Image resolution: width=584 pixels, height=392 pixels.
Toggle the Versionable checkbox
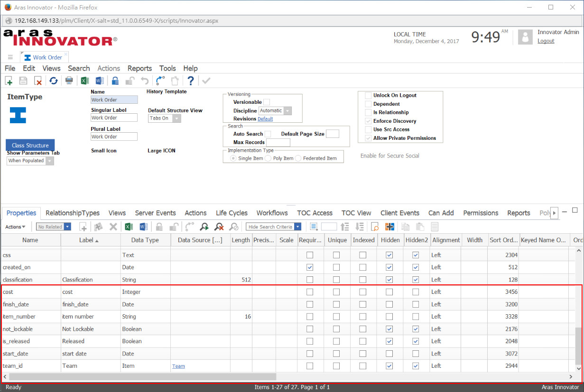267,102
